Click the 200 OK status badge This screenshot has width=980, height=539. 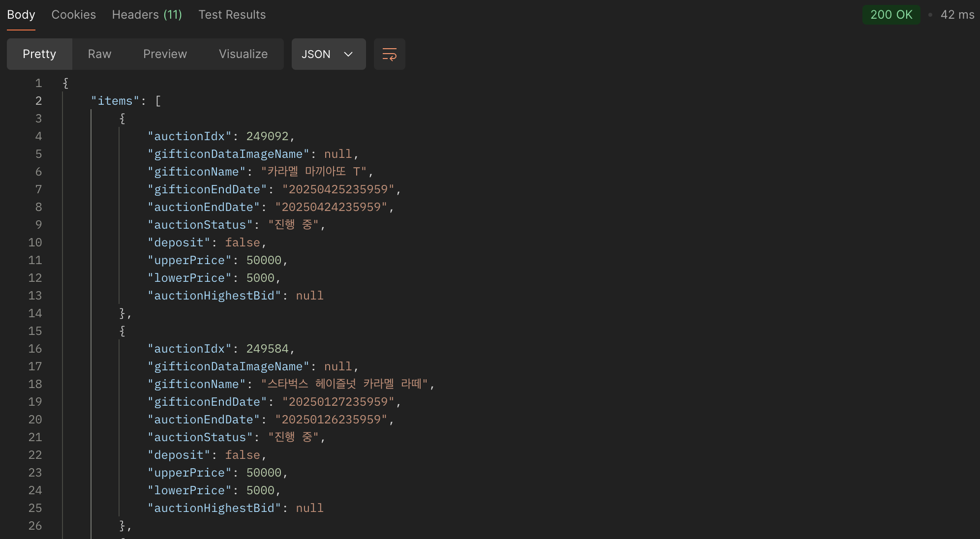click(891, 15)
